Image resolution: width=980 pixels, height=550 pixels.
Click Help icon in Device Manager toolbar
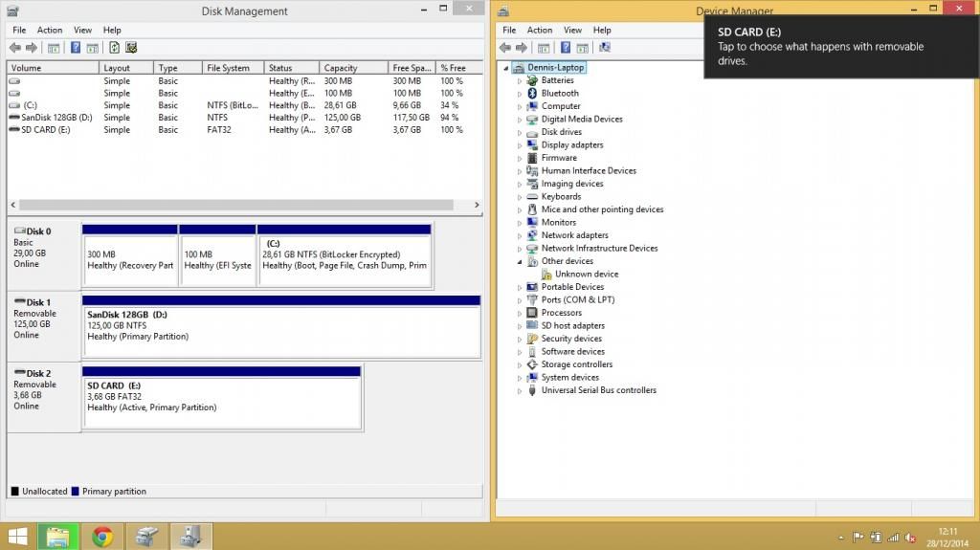pyautogui.click(x=566, y=48)
